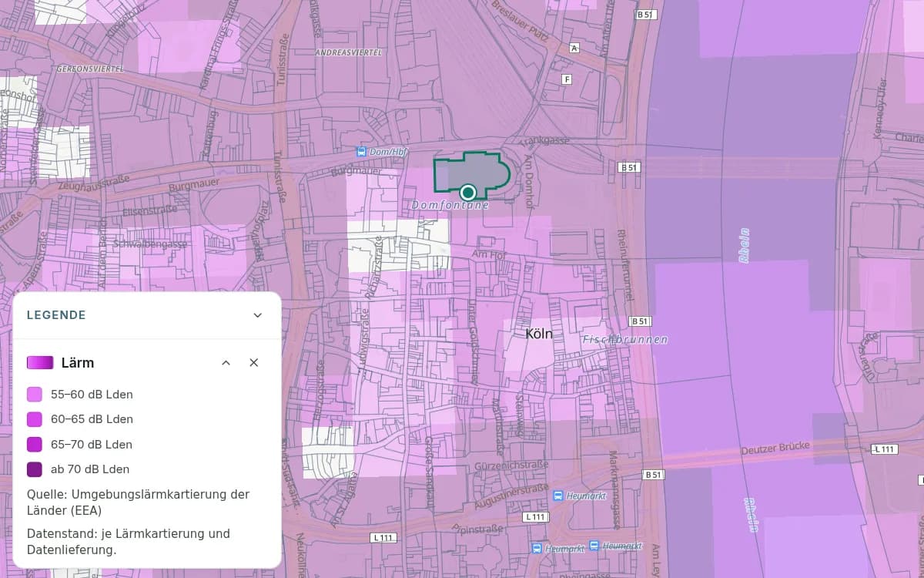Select the "Gürzenichstraße" street label
The height and width of the screenshot is (578, 924).
tap(512, 465)
